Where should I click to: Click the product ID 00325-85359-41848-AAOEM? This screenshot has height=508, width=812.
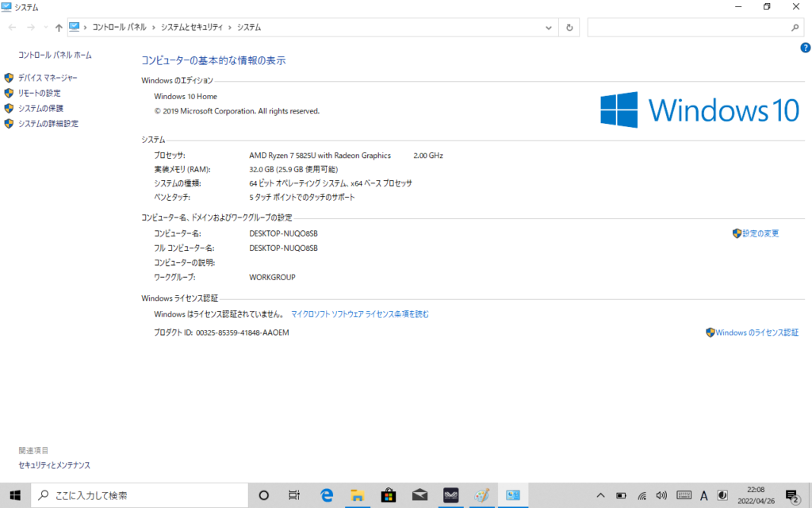(243, 333)
